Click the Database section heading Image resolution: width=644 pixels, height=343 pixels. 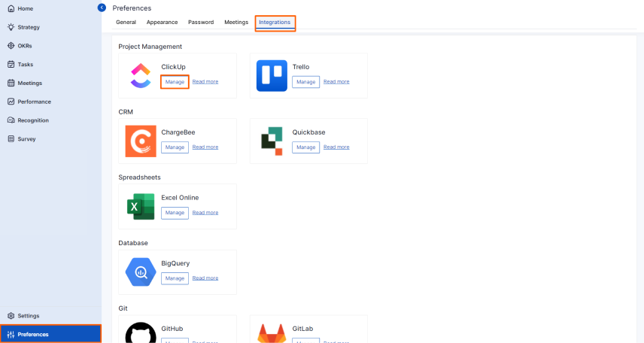pyautogui.click(x=132, y=243)
